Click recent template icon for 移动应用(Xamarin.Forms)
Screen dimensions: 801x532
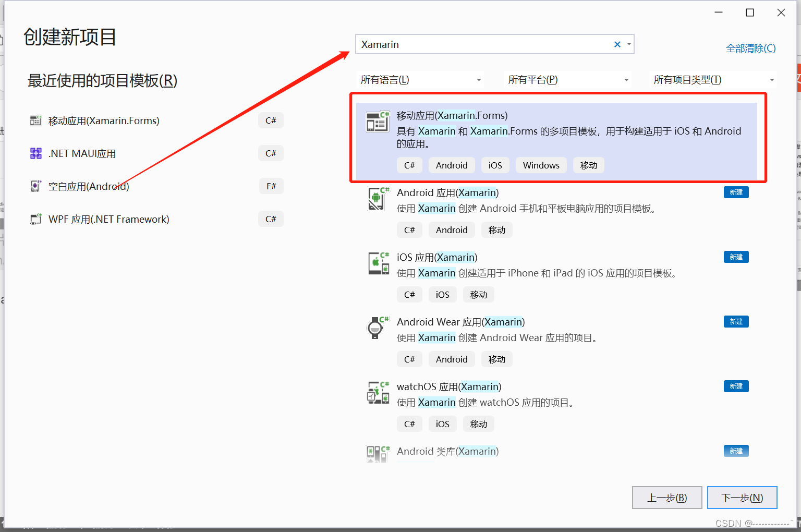[35, 120]
